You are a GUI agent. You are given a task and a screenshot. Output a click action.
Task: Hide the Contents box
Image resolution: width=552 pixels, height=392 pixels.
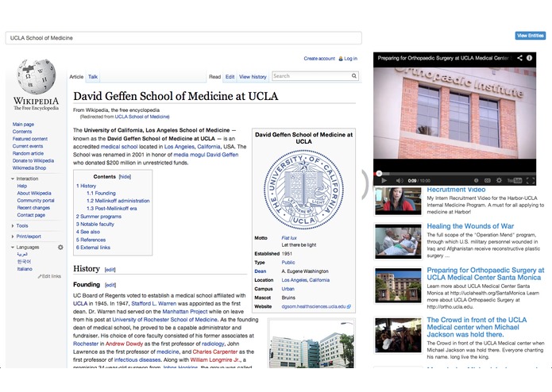click(x=125, y=177)
